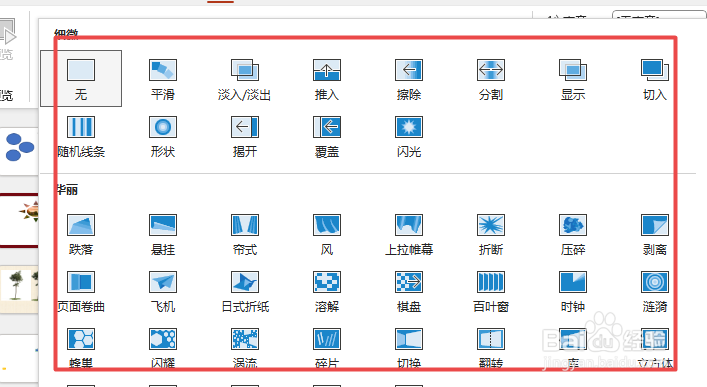The image size is (707, 387).
Task: Select the 日式折纸 transition
Action: (x=245, y=291)
